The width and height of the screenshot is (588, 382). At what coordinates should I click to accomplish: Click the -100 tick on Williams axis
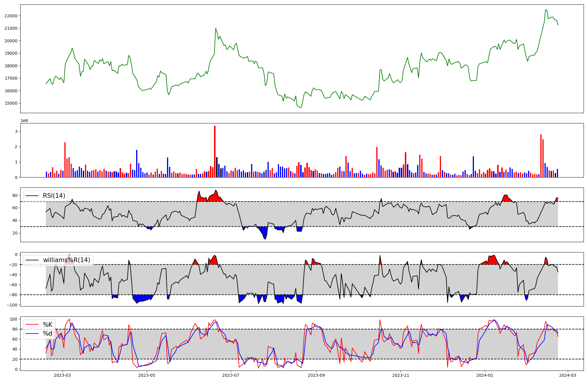[x=12, y=305]
